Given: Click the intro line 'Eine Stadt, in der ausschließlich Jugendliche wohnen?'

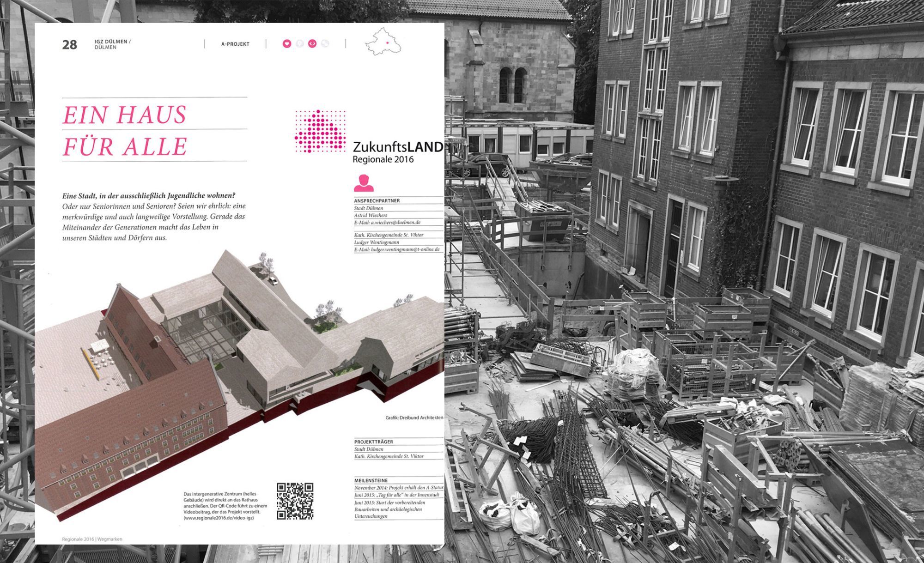Looking at the screenshot, I should tap(149, 196).
